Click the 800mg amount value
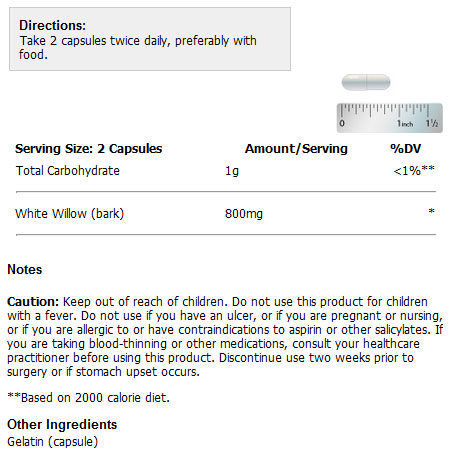The width and height of the screenshot is (457, 449). (244, 214)
